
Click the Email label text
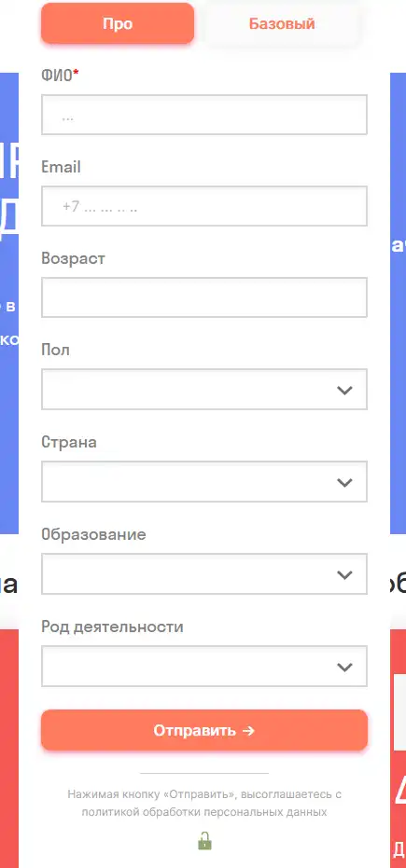(x=61, y=167)
